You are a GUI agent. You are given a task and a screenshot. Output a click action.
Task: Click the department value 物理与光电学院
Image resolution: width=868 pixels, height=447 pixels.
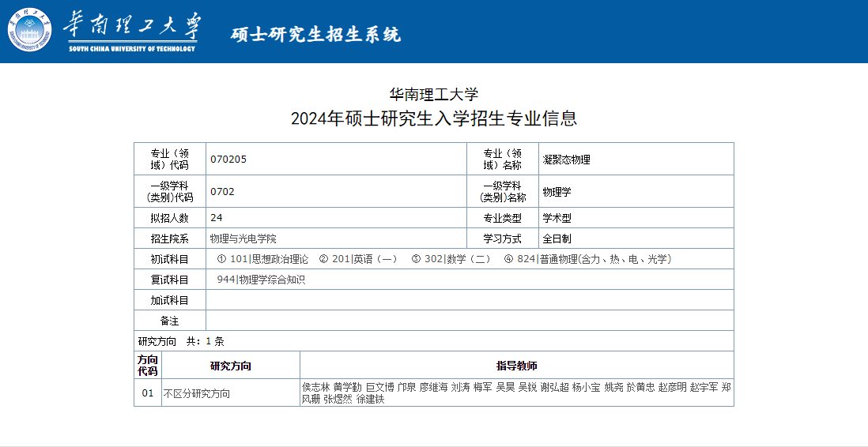point(243,239)
